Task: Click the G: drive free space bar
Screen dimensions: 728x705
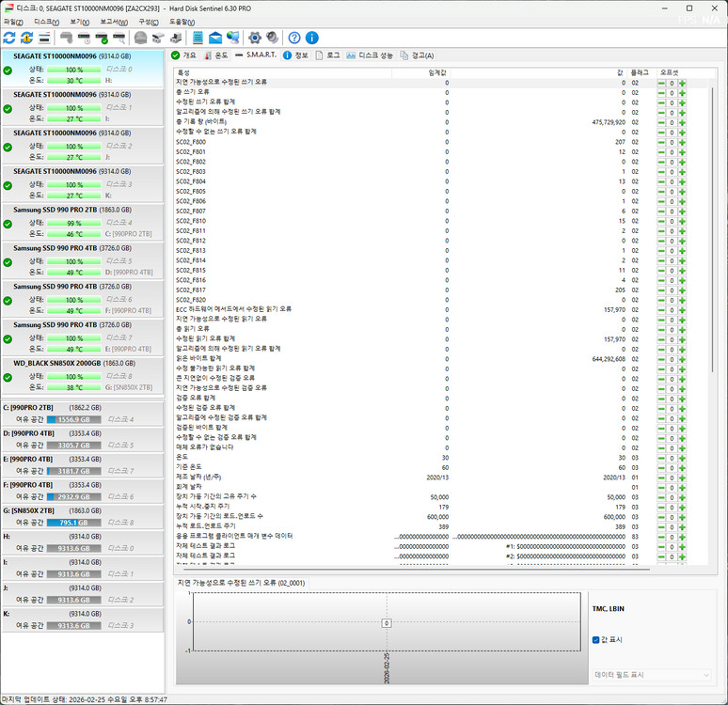Action: [x=72, y=522]
